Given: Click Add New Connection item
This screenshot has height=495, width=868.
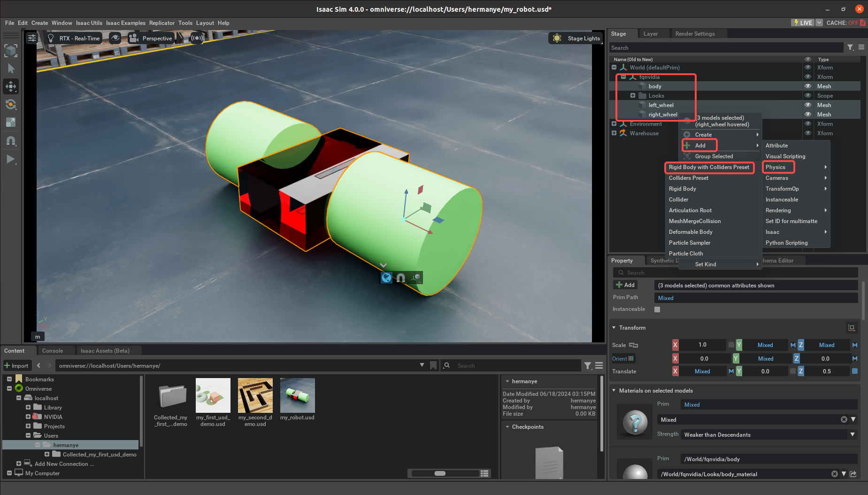Looking at the screenshot, I should [64, 464].
